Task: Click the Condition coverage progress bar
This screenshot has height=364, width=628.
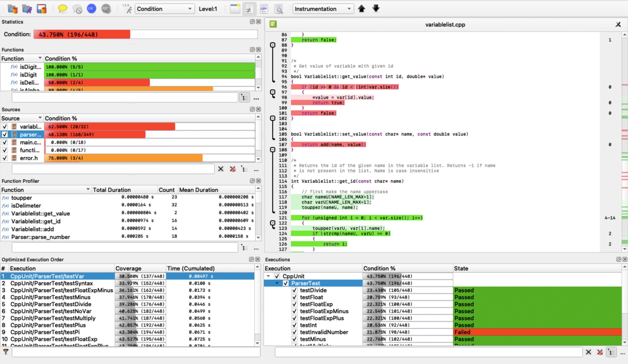Action: [145, 34]
